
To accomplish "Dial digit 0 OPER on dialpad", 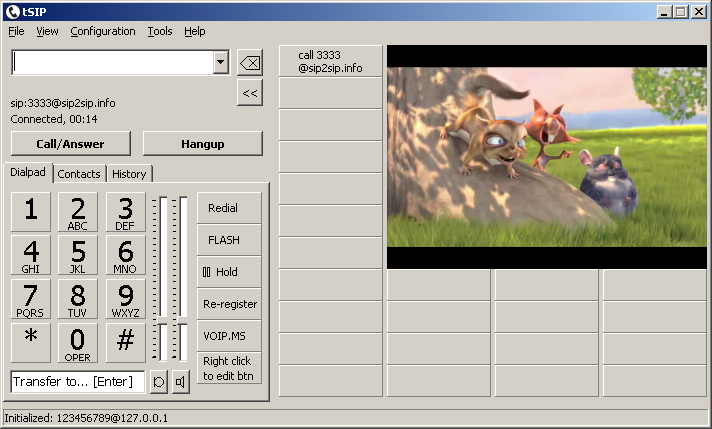I will [x=78, y=343].
